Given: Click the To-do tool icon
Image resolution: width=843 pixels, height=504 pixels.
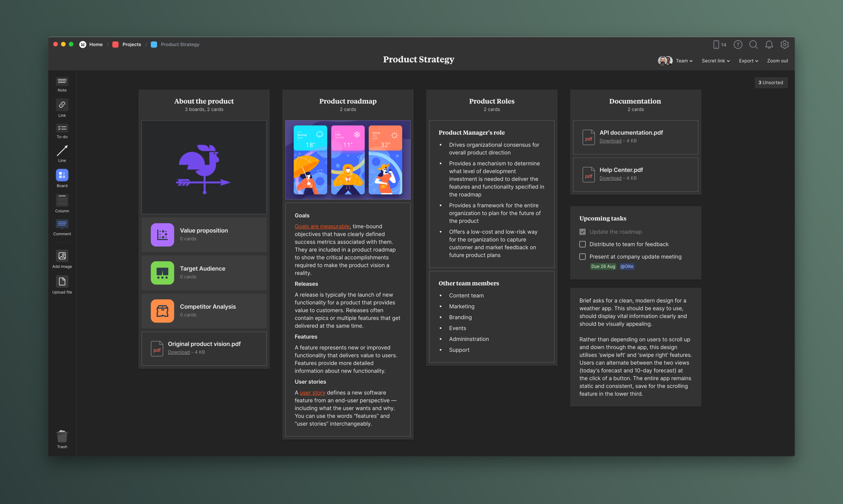Looking at the screenshot, I should 62,128.
